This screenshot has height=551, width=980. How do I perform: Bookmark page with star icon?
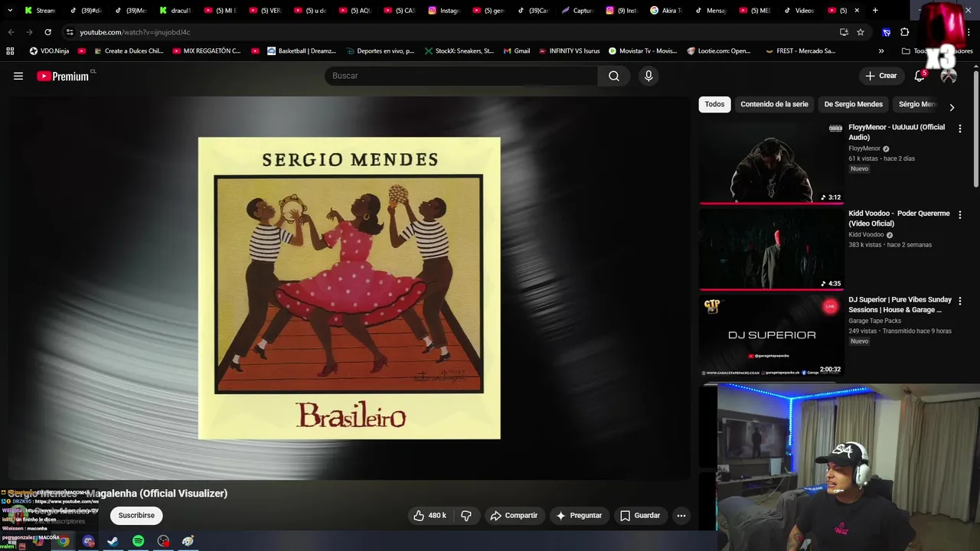point(861,32)
